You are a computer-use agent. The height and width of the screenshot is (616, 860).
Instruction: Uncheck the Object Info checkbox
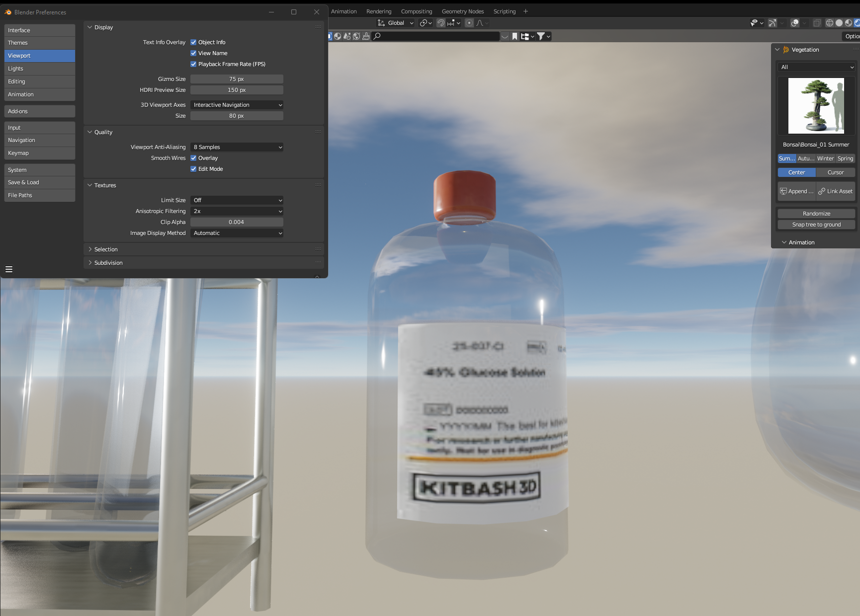pyautogui.click(x=193, y=42)
